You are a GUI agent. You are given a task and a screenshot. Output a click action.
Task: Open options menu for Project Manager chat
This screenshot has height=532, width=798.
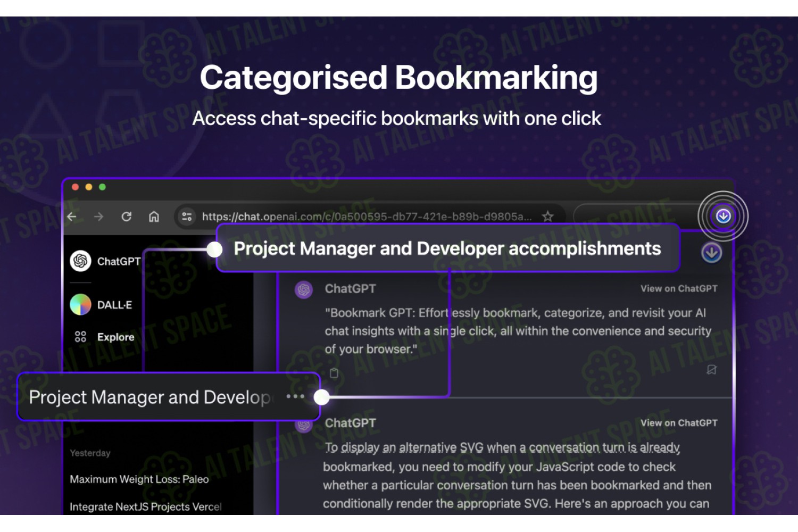coord(295,396)
